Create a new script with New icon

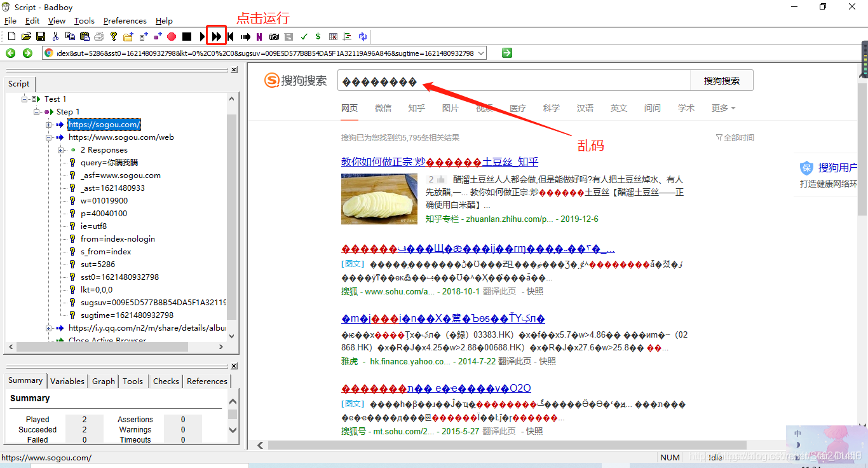pos(11,37)
